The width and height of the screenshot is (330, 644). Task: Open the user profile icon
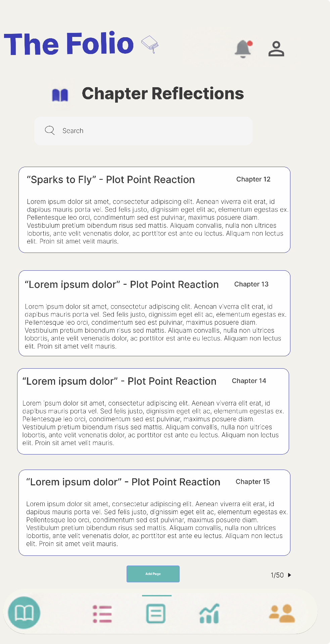click(x=276, y=49)
